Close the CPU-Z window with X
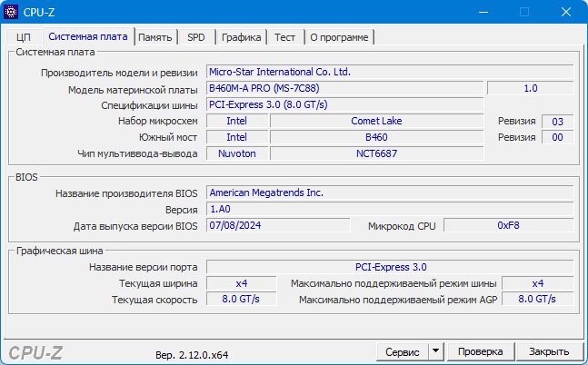 pos(566,12)
